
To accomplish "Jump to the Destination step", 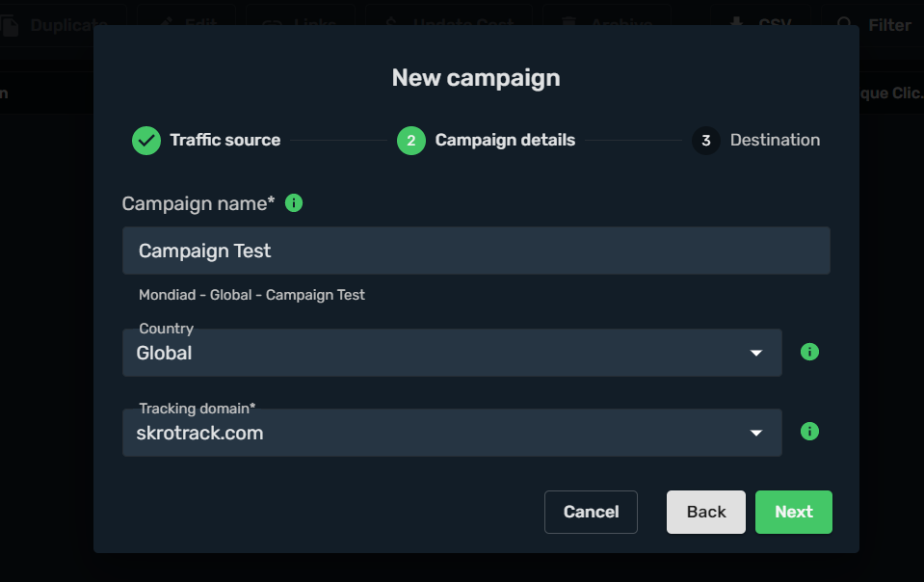I will (775, 141).
